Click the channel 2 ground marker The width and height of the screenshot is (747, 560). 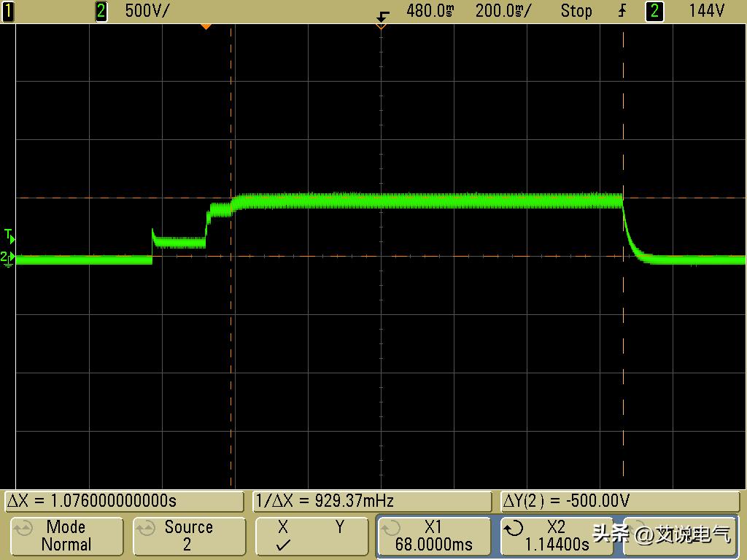coord(7,258)
